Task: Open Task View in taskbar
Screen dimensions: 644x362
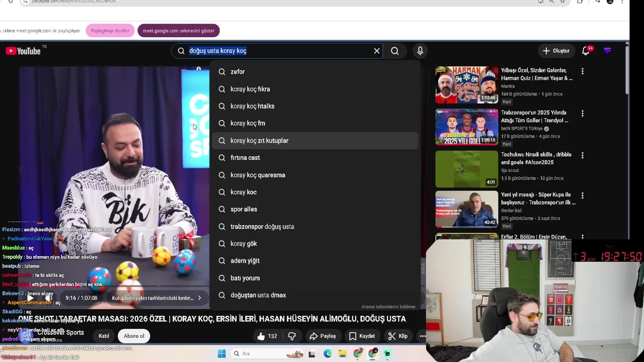Action: (x=312, y=354)
